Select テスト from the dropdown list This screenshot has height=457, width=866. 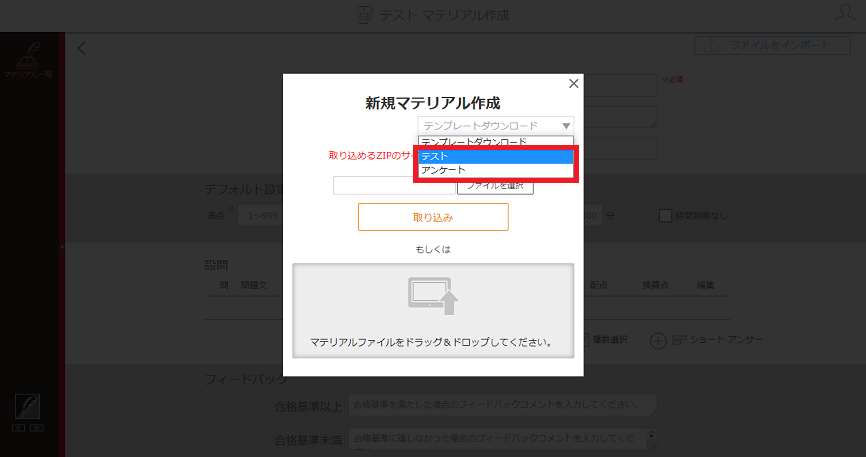tap(495, 156)
